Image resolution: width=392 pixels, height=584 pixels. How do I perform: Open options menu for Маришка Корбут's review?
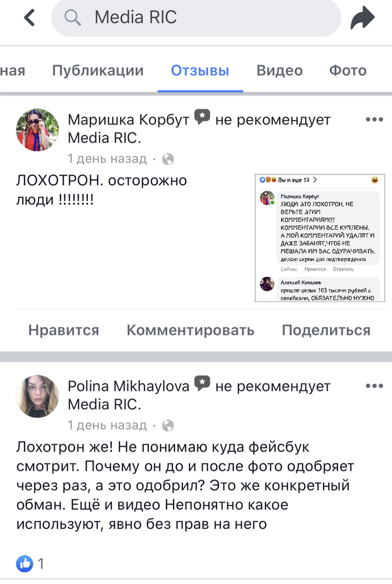tap(374, 119)
